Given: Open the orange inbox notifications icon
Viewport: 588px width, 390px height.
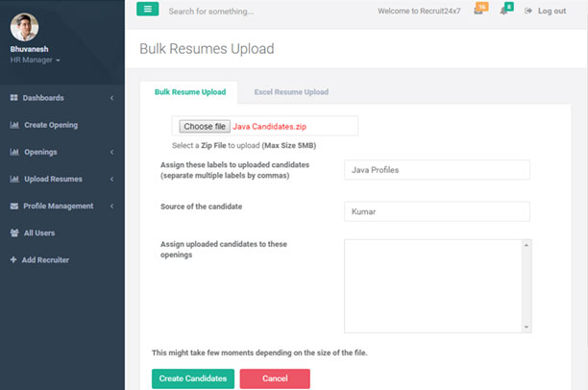Looking at the screenshot, I should point(479,11).
